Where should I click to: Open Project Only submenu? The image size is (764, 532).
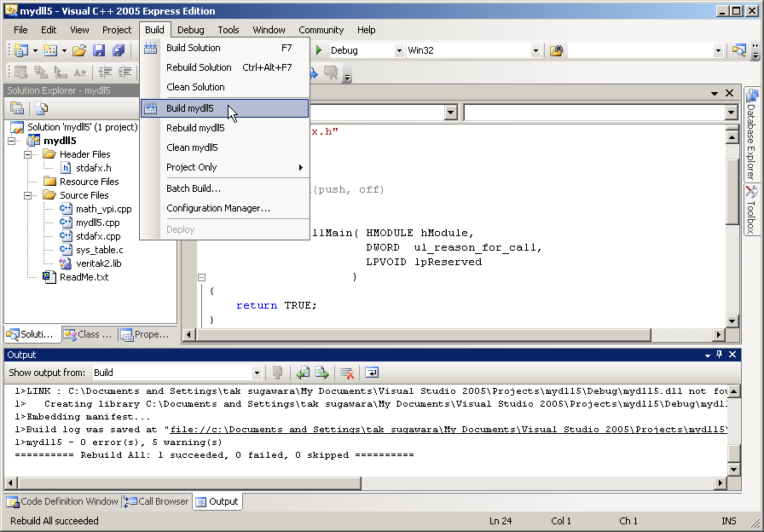coord(225,167)
